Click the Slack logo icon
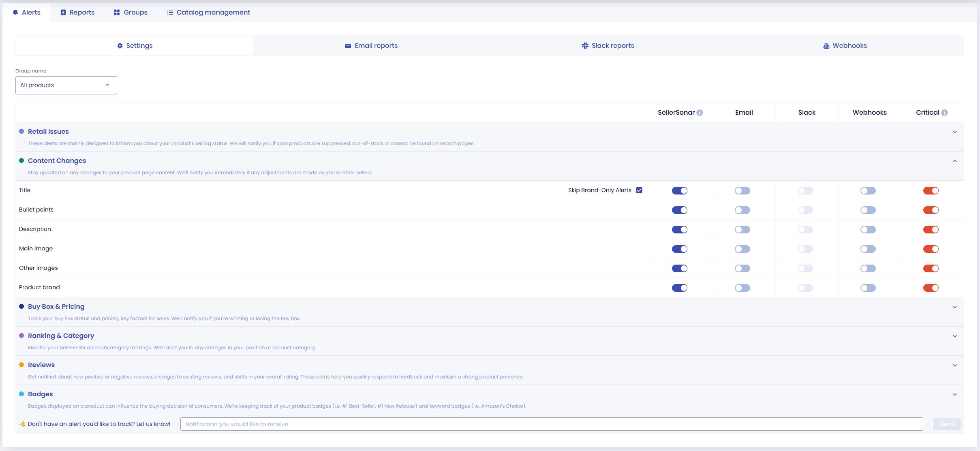980x451 pixels. 585,46
